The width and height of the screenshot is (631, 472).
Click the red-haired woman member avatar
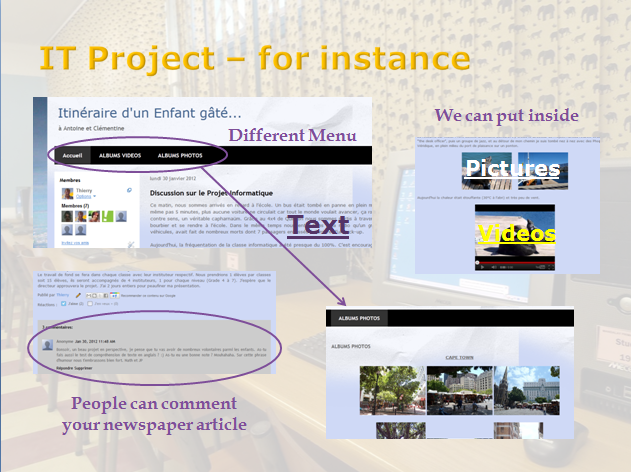point(94,216)
